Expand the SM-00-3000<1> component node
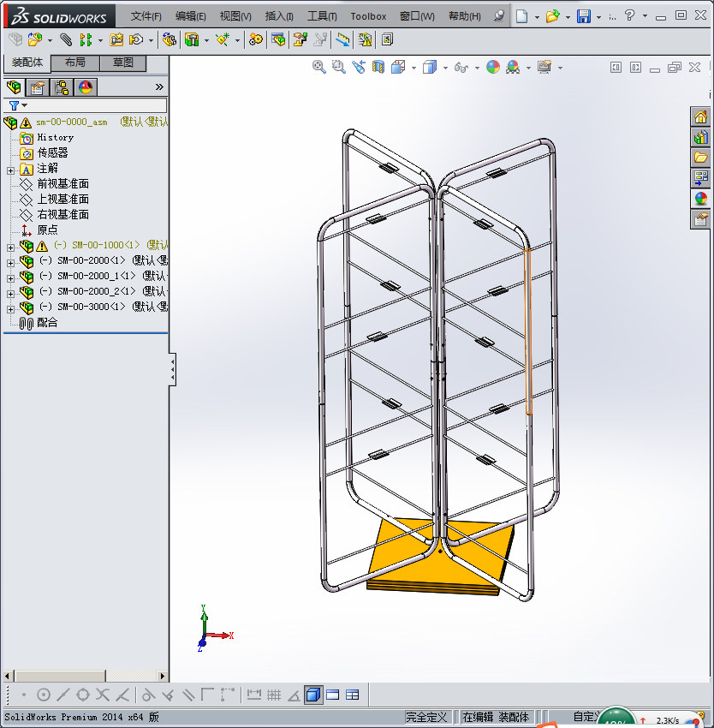This screenshot has width=714, height=728. point(10,308)
